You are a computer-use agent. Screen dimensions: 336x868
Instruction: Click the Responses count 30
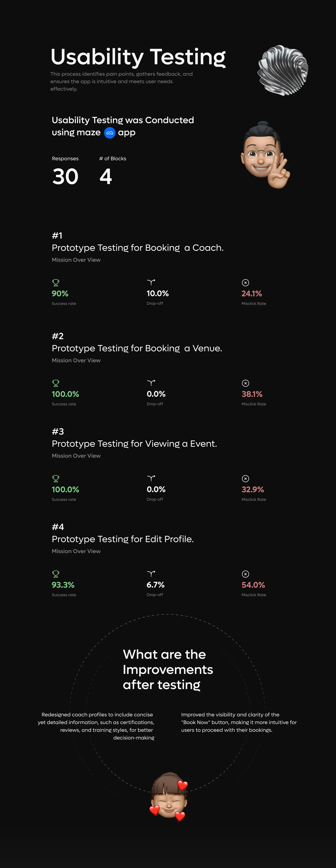(65, 177)
